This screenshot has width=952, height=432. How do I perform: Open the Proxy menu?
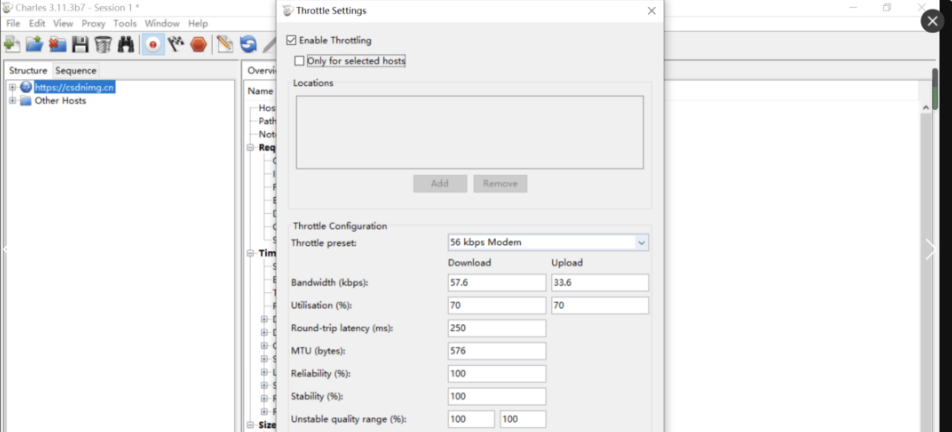pyautogui.click(x=94, y=24)
